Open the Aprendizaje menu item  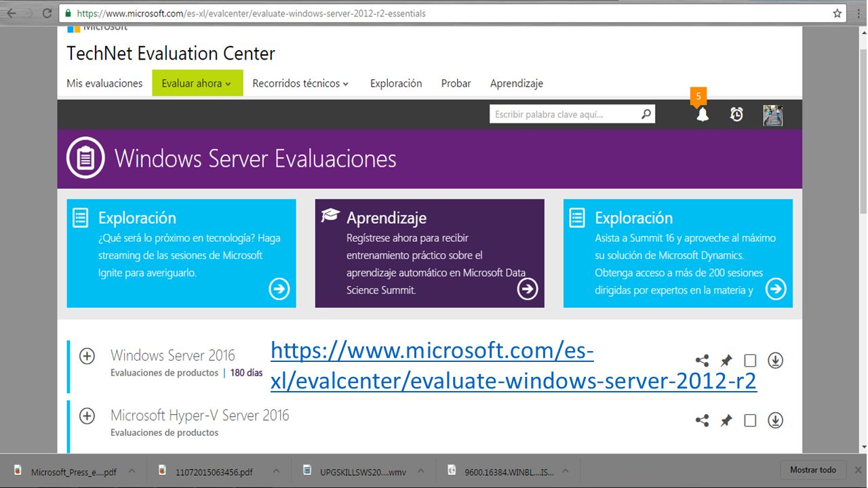[517, 83]
